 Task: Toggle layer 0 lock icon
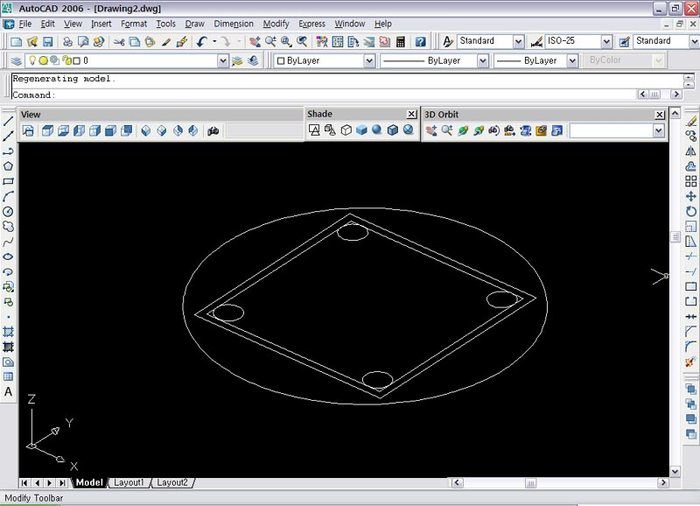coord(66,60)
